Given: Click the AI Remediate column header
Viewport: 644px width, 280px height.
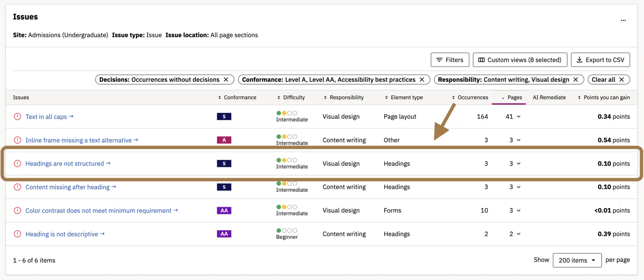Looking at the screenshot, I should [x=549, y=97].
